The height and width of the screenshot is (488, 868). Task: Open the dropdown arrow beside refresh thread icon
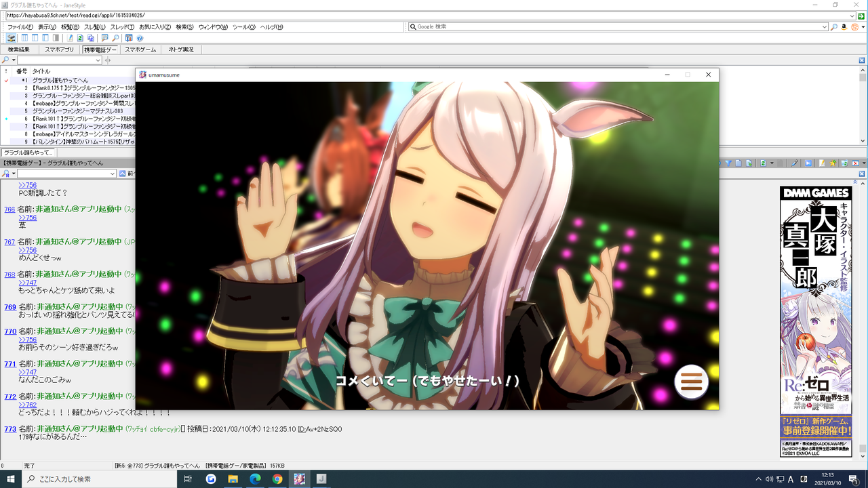point(770,163)
